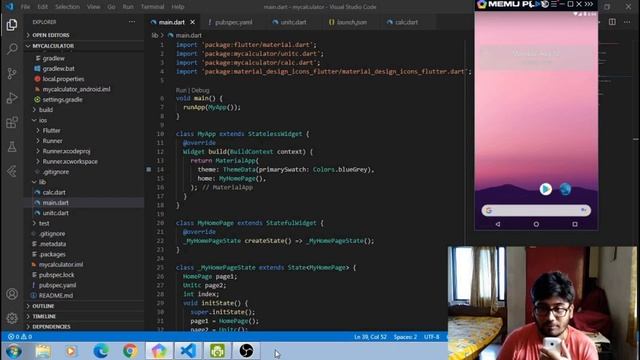Open Manage gear settings icon
This screenshot has height=360, width=640.
pyautogui.click(x=12, y=318)
